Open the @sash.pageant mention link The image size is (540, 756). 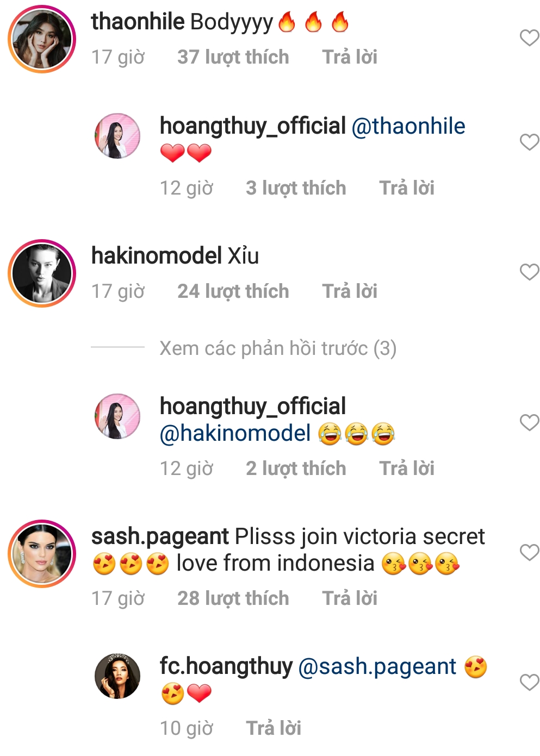pyautogui.click(x=377, y=667)
